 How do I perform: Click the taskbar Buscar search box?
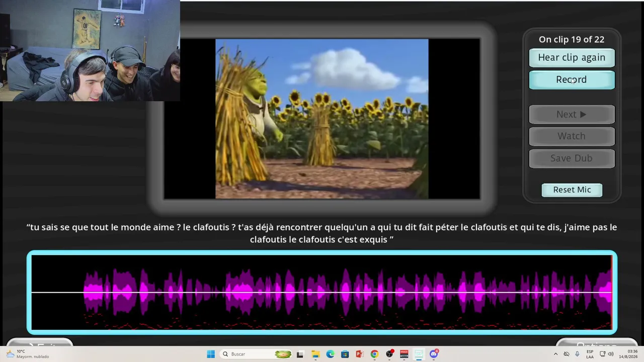tap(257, 354)
